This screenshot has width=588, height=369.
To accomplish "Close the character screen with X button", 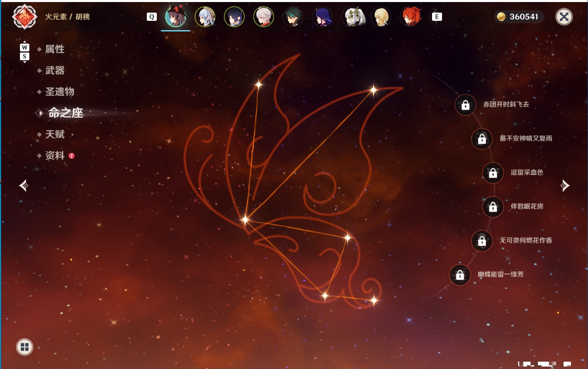I will click(564, 17).
